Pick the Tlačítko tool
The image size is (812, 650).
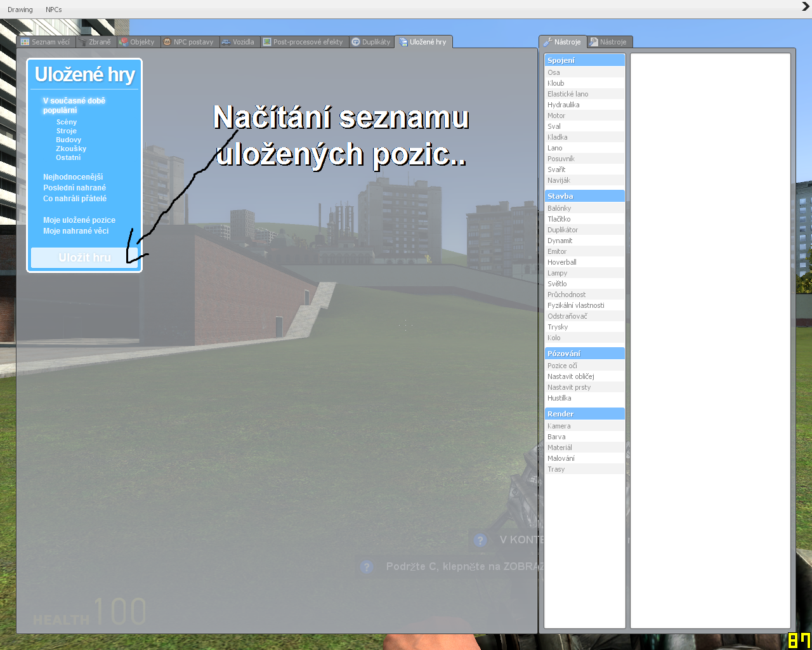(x=585, y=219)
